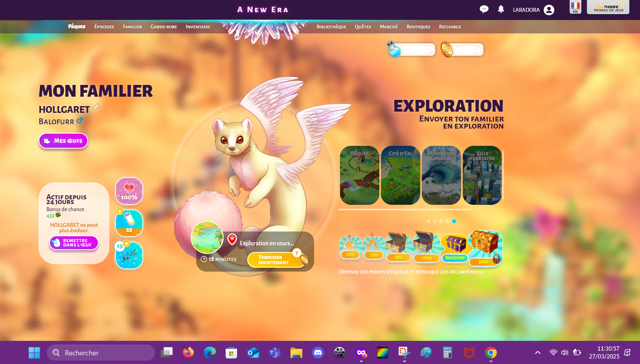Select the Cité d'Eel exploration map
This screenshot has width=640, height=364.
(x=401, y=175)
